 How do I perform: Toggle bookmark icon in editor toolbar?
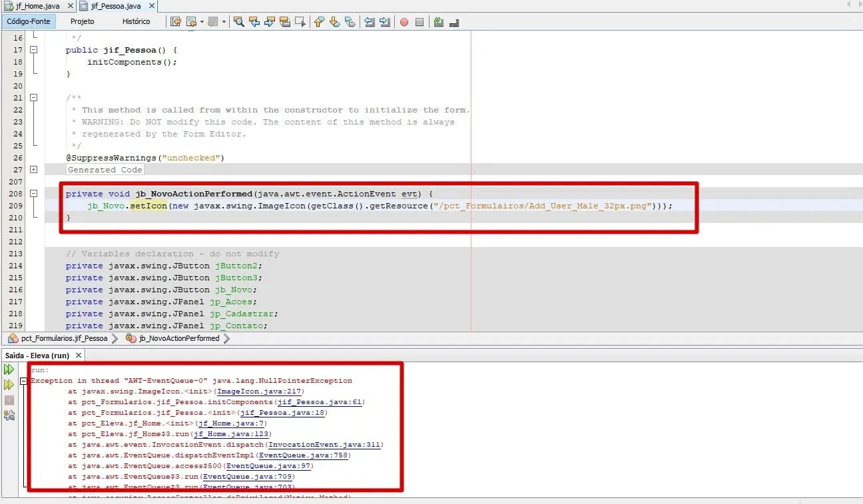[x=350, y=22]
